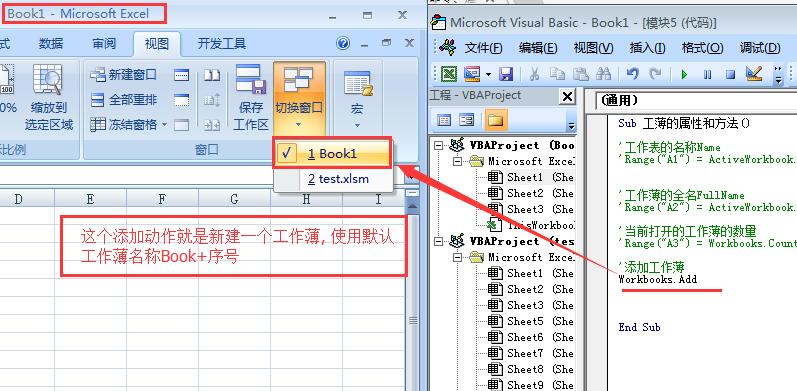
Task: Switch to the 数据 ribbon tab in Excel
Action: [x=51, y=44]
